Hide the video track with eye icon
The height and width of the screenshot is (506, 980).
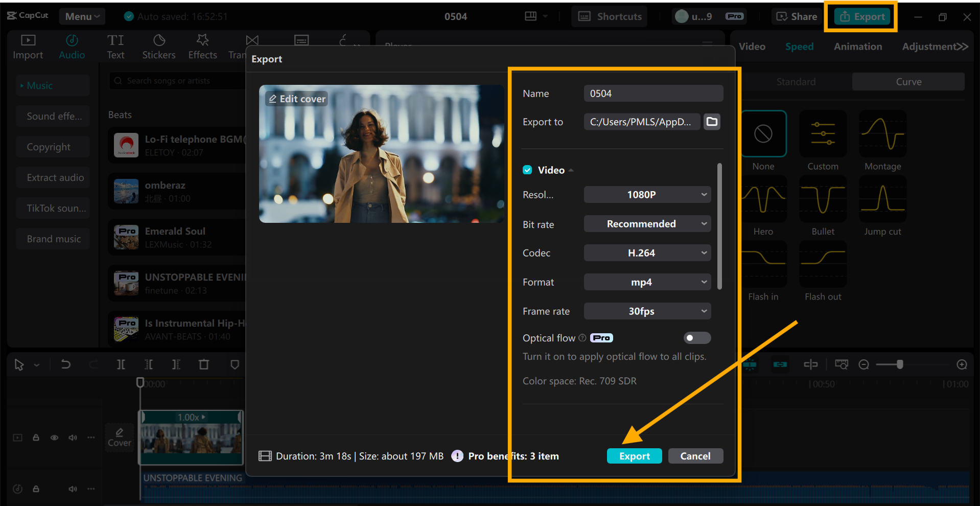54,438
